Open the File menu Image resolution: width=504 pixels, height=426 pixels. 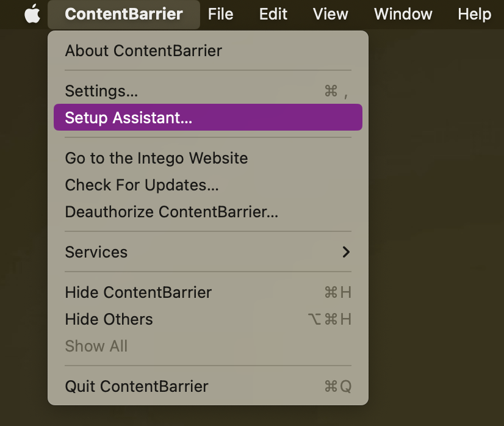tap(220, 15)
